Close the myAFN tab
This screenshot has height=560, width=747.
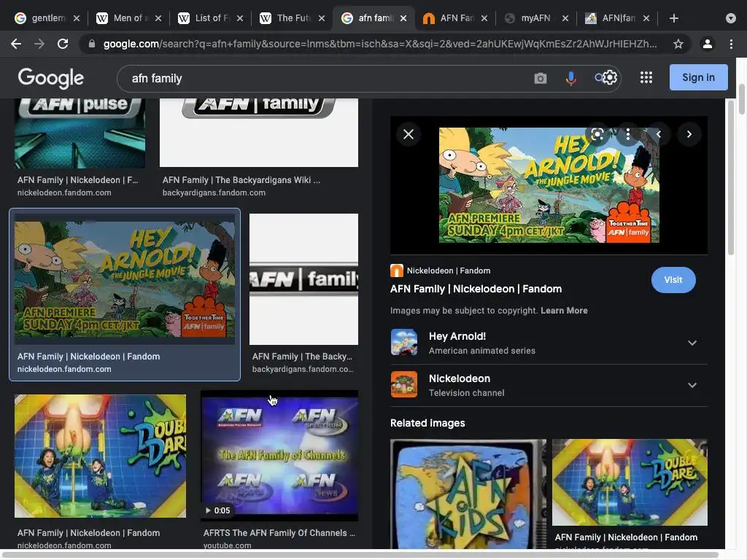click(x=565, y=18)
